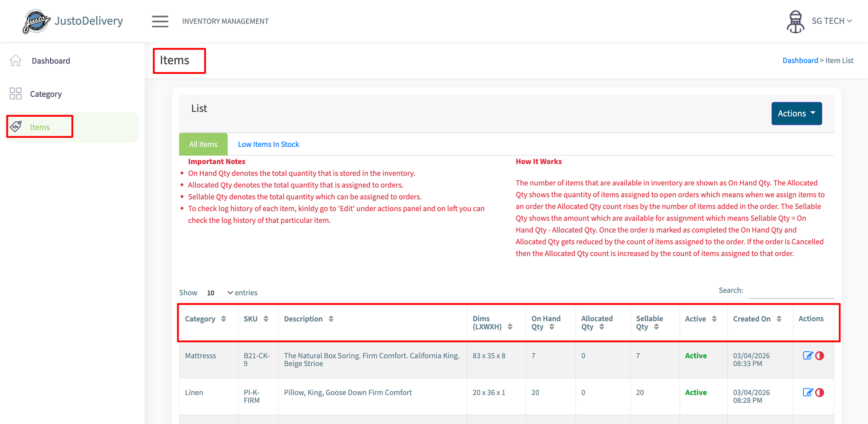Select the All Items tab
Screen dimensions: 868x424
(x=203, y=144)
